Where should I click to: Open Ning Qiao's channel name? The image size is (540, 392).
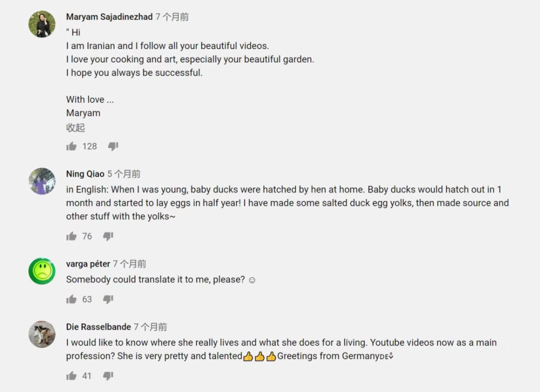click(x=84, y=174)
